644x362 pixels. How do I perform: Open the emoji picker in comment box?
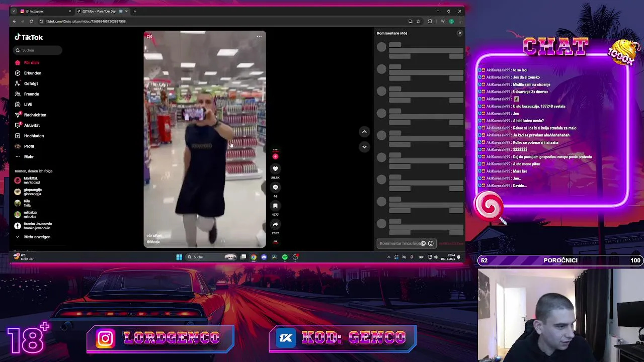pos(431,243)
